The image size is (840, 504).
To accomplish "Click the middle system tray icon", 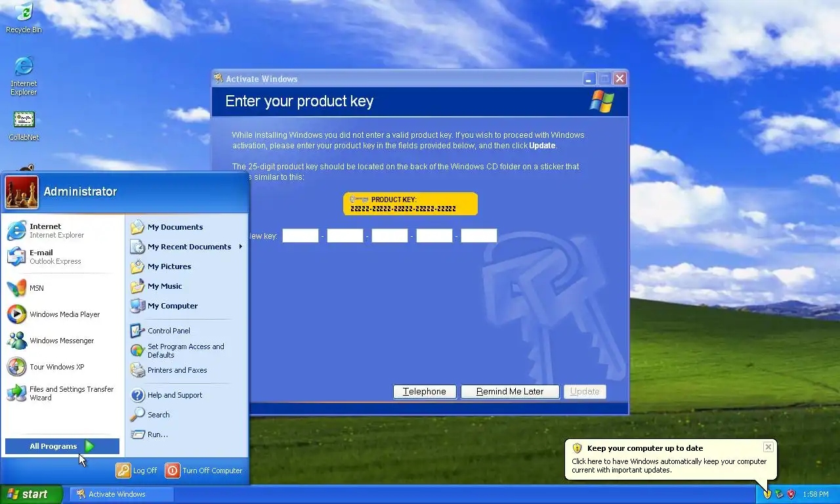I will pos(779,494).
